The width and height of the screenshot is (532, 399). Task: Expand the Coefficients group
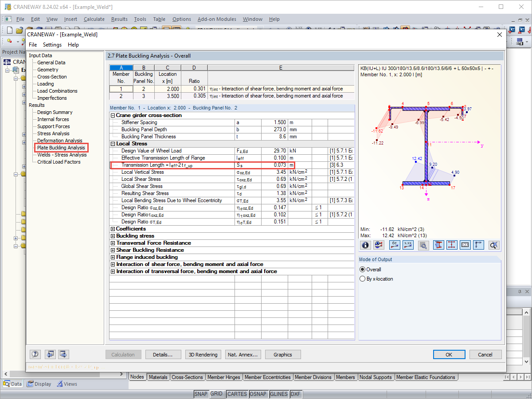pyautogui.click(x=113, y=229)
